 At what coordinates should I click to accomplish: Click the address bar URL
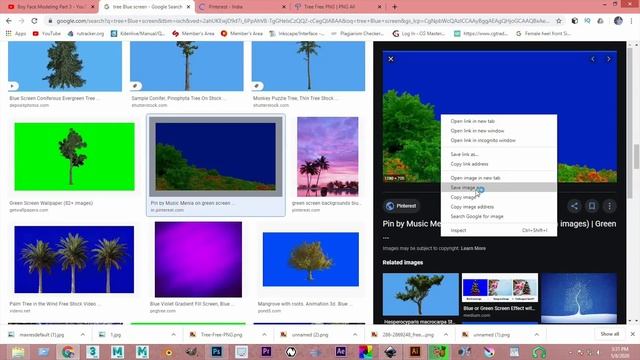point(302,21)
